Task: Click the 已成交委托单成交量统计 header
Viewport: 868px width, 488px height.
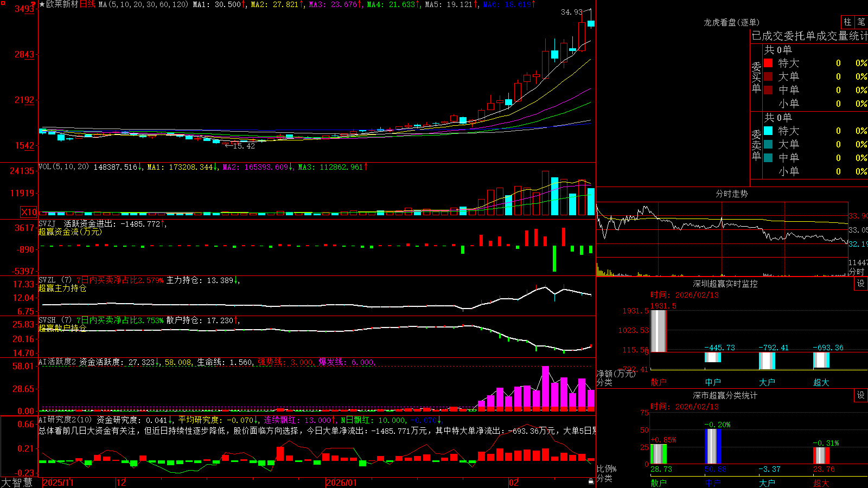Action: click(809, 36)
